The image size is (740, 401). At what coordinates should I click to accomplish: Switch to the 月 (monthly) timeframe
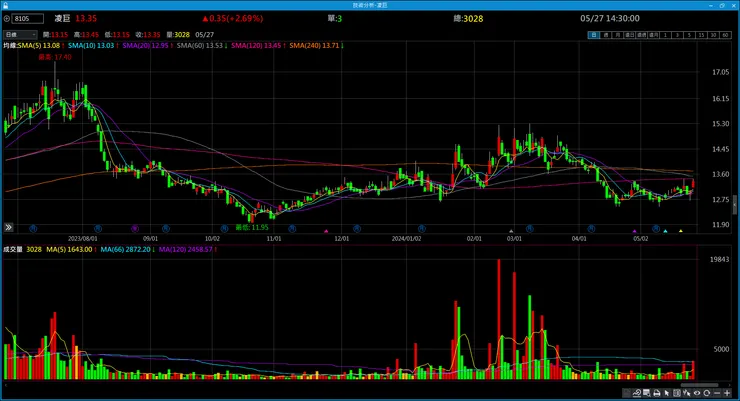pyautogui.click(x=618, y=35)
